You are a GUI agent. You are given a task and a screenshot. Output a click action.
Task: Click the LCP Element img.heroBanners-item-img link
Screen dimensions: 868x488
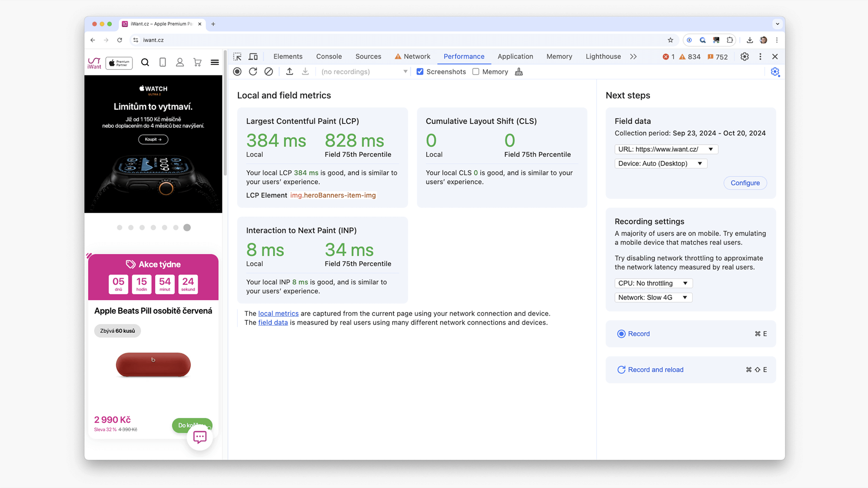tap(333, 195)
